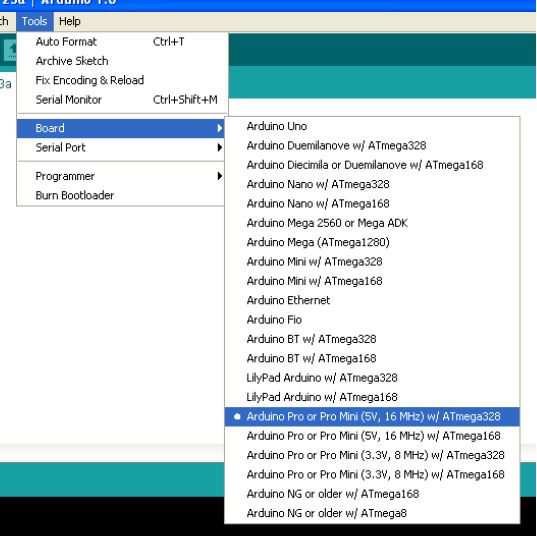Image resolution: width=537 pixels, height=536 pixels.
Task: Open the Tools menu
Action: point(34,22)
